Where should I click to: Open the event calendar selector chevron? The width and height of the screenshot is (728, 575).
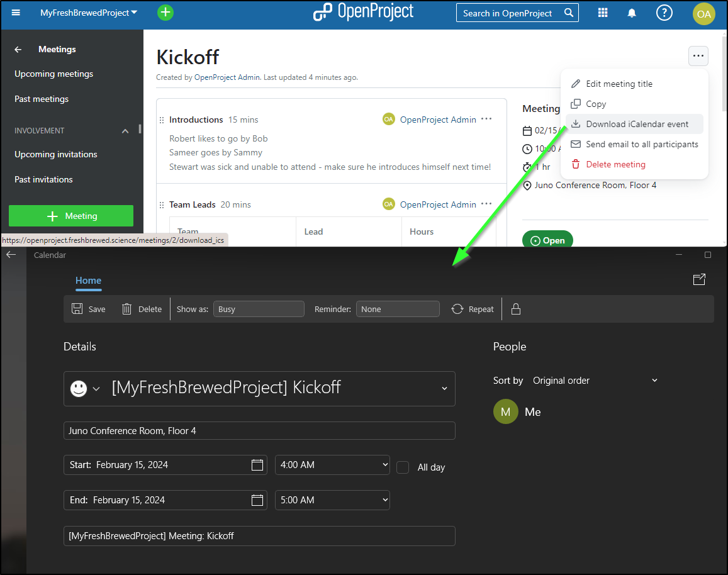click(x=444, y=388)
